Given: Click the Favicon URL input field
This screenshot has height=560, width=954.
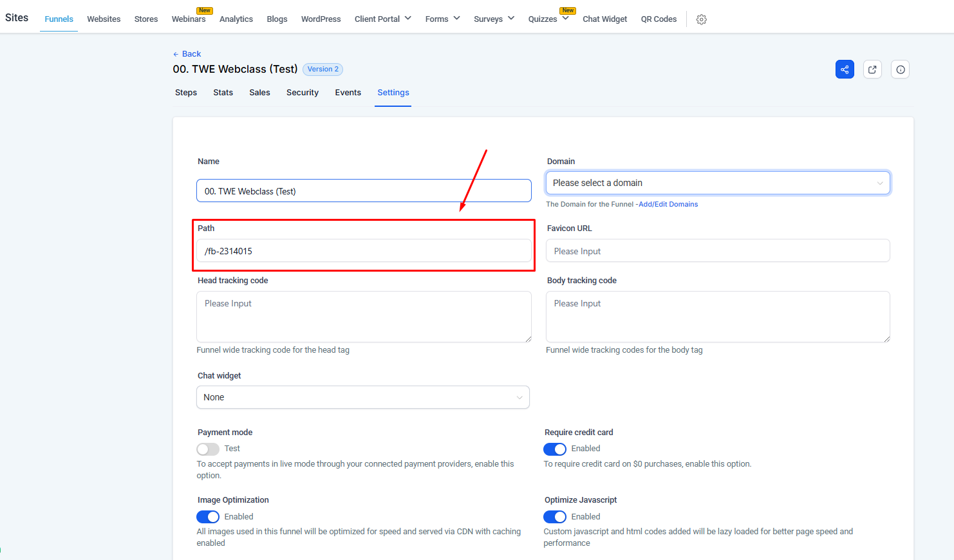Looking at the screenshot, I should tap(717, 251).
